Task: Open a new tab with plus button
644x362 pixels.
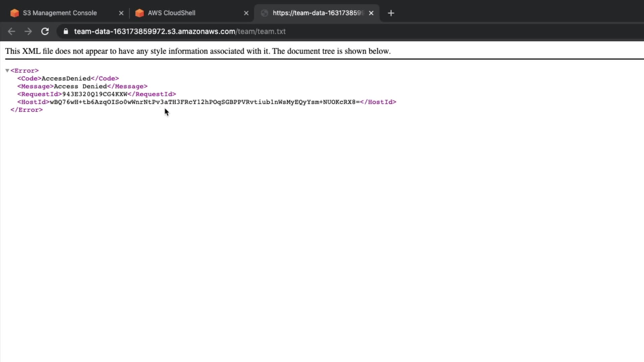Action: 391,13
